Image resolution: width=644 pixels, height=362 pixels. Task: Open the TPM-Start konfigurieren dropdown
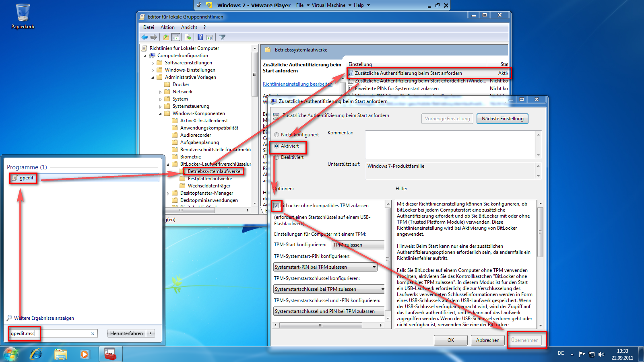coord(358,245)
